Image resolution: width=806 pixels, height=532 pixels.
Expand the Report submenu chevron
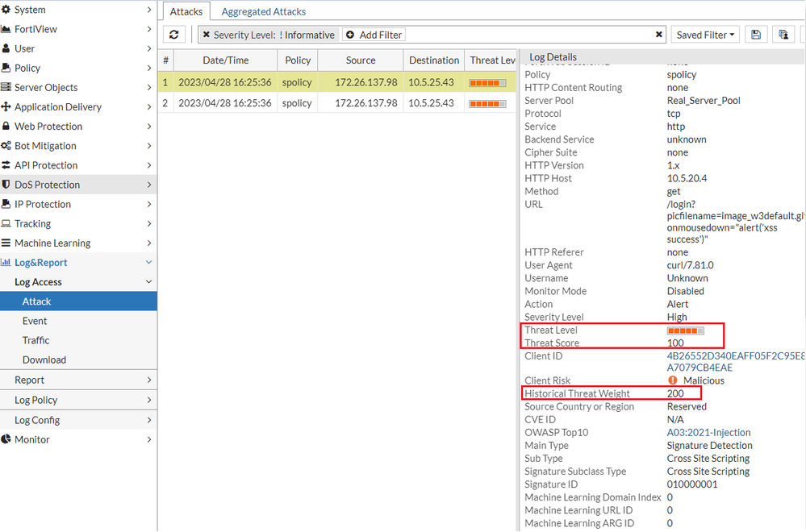(x=149, y=380)
